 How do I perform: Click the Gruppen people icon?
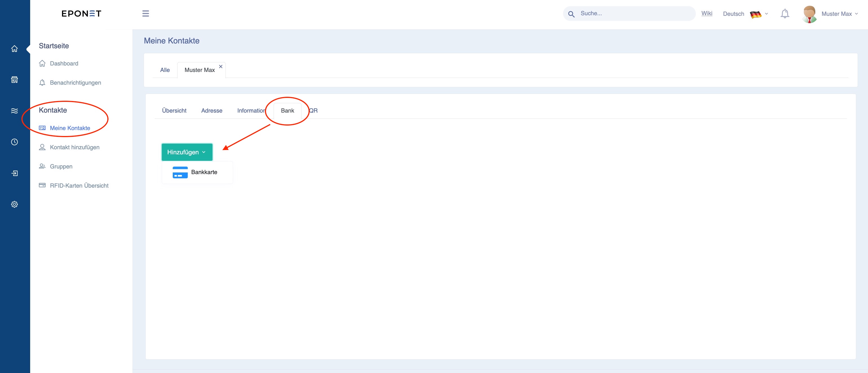42,166
